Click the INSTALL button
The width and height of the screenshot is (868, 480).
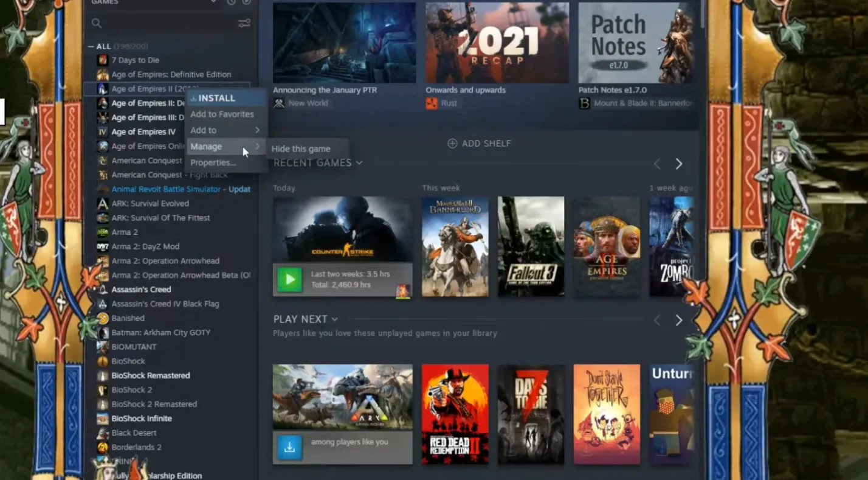215,97
